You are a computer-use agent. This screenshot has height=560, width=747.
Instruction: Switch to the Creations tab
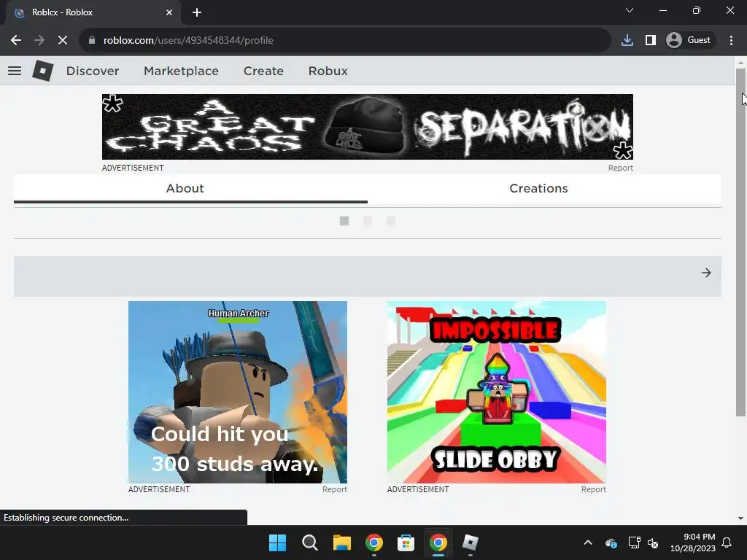tap(544, 189)
